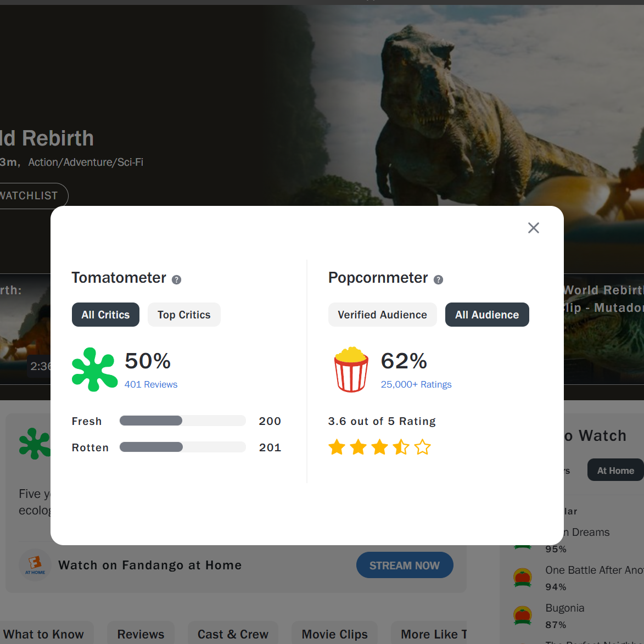This screenshot has height=644, width=644.
Task: Click the 95% score in the sidebar
Action: (556, 549)
